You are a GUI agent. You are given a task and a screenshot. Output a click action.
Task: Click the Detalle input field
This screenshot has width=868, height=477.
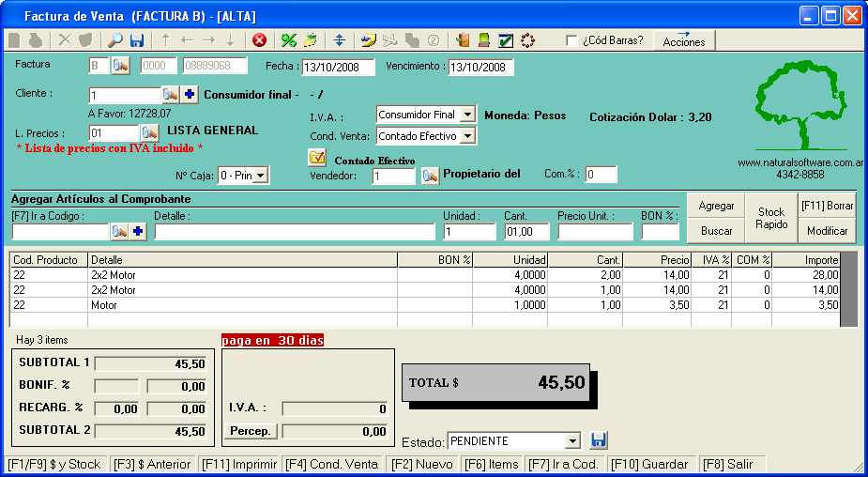(295, 232)
